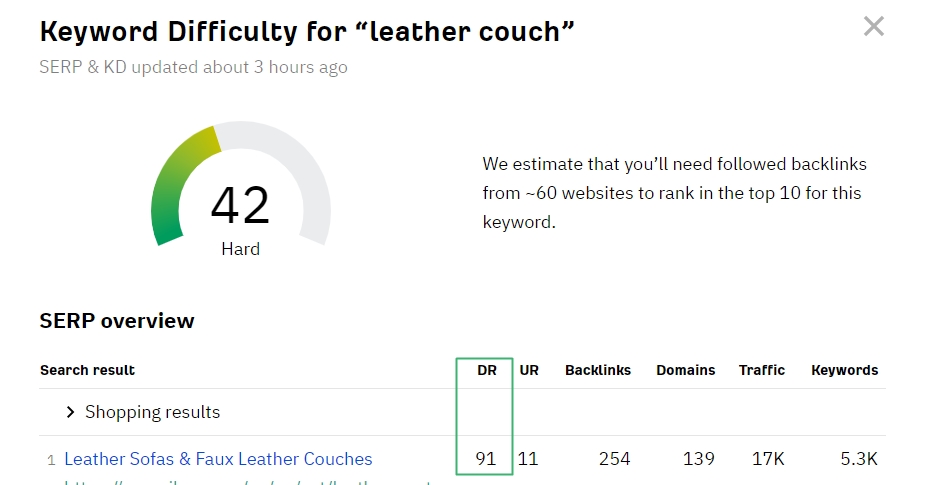929x485 pixels.
Task: Click the difficulty score 42
Action: coord(240,205)
